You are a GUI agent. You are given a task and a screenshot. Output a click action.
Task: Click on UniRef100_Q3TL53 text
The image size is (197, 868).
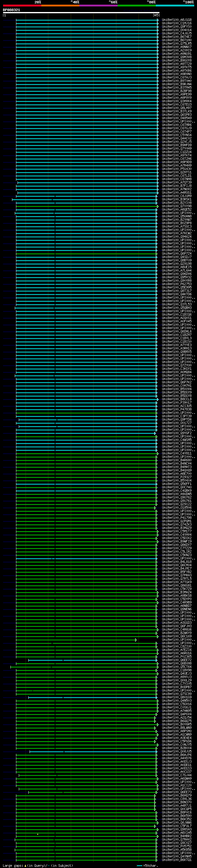click(177, 305)
